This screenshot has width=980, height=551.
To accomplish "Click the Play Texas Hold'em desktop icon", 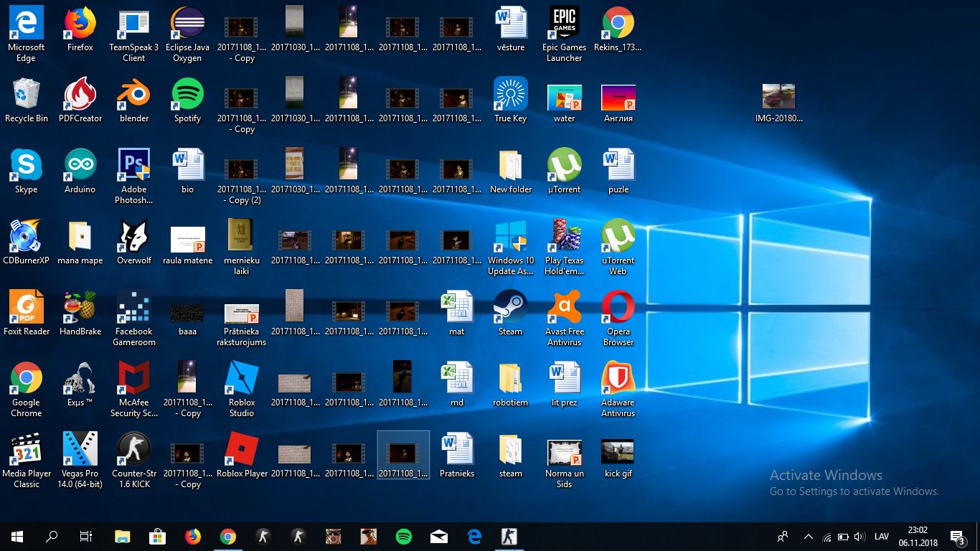I will click(565, 248).
